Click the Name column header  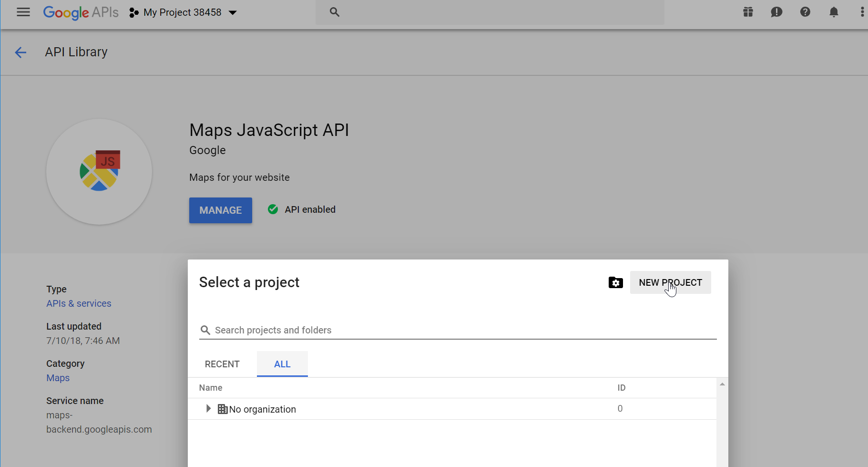click(x=211, y=388)
